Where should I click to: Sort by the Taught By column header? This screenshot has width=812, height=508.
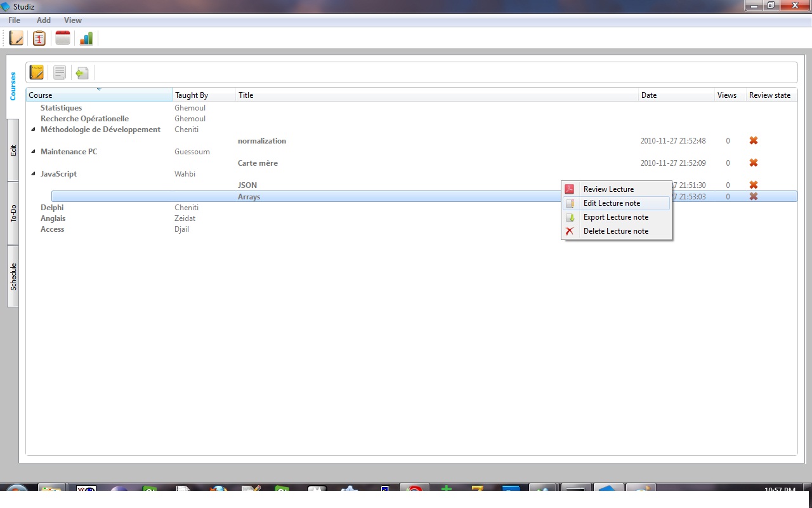(x=204, y=95)
